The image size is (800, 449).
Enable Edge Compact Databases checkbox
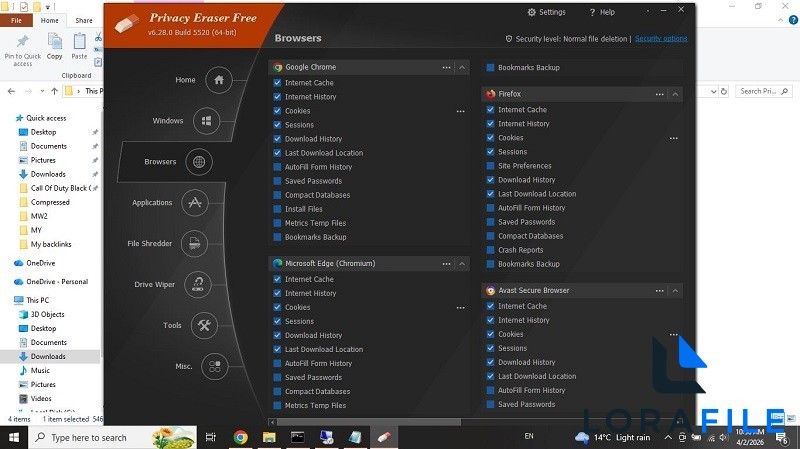tap(277, 391)
